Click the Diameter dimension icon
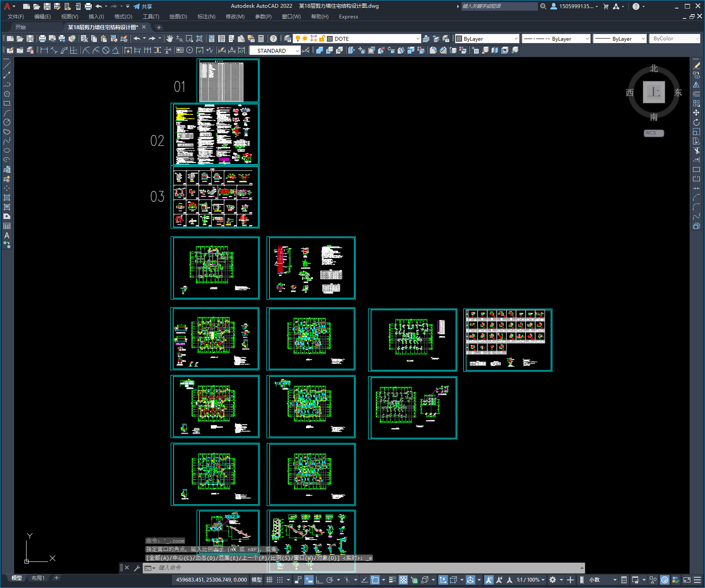Screen dimensions: 705x588 (x=106, y=50)
